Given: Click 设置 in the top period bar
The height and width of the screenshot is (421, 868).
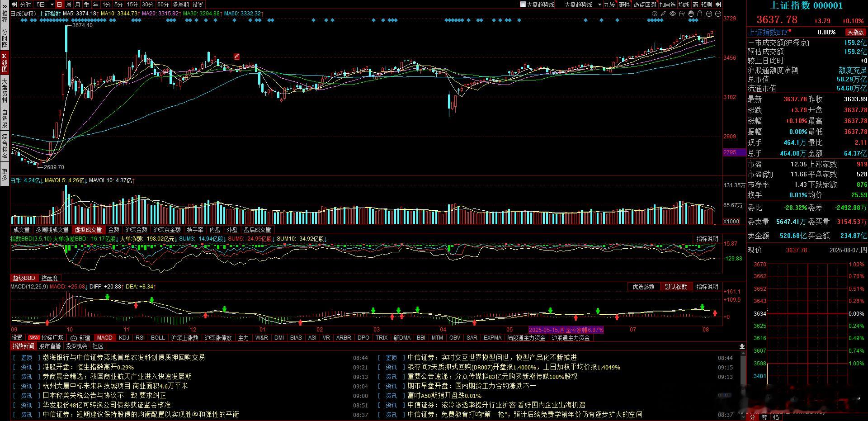Looking at the screenshot, I should (198, 5).
